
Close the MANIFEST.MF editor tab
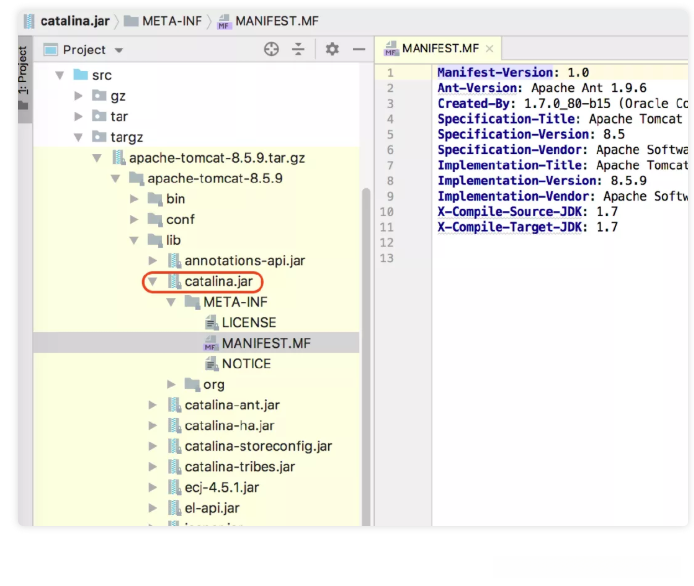[490, 49]
